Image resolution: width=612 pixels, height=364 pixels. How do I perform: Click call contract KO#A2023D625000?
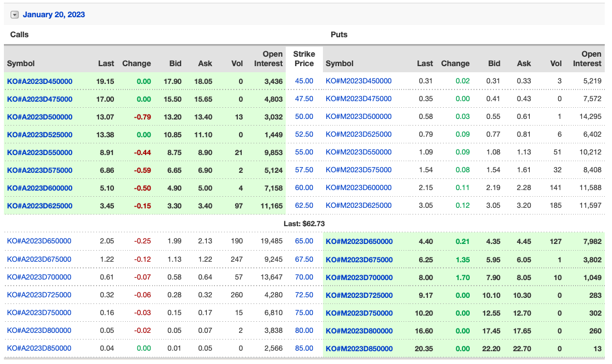tap(39, 206)
